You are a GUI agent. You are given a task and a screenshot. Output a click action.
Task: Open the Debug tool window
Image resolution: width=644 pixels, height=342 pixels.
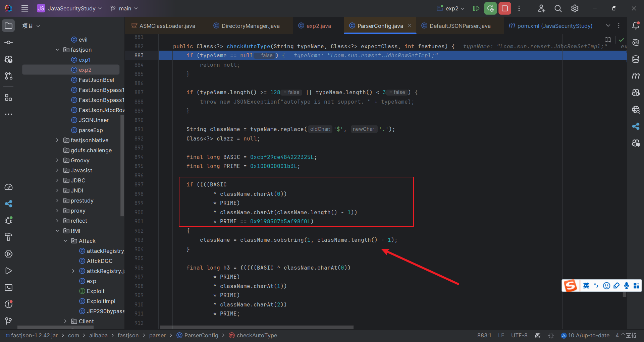pos(9,220)
